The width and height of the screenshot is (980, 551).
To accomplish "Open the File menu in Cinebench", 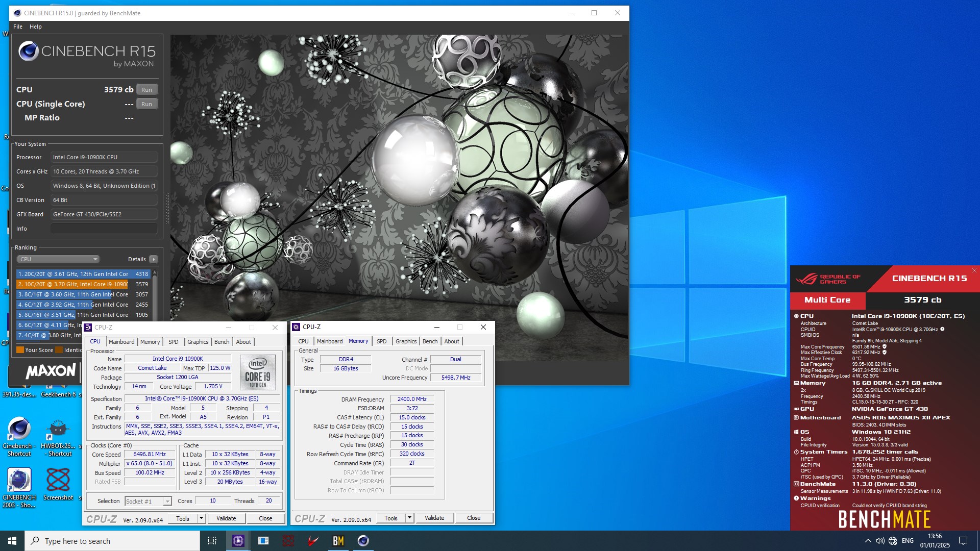I will tap(18, 27).
